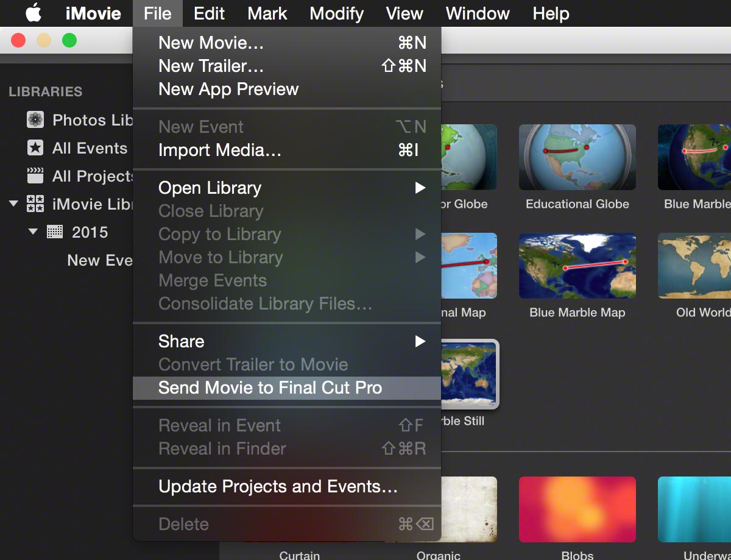731x560 pixels.
Task: Select the Old World map thumbnail
Action: pos(694,266)
